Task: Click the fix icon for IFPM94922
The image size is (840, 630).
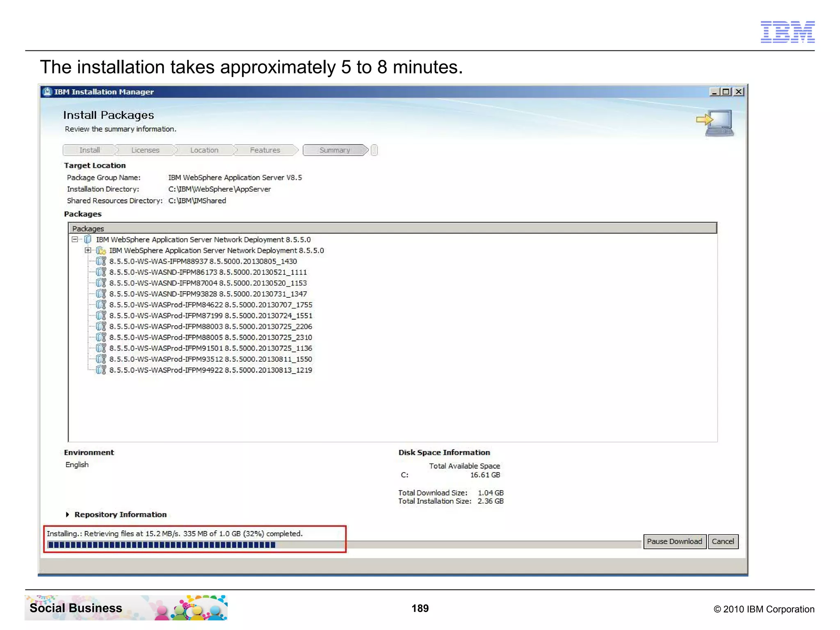Action: 101,370
